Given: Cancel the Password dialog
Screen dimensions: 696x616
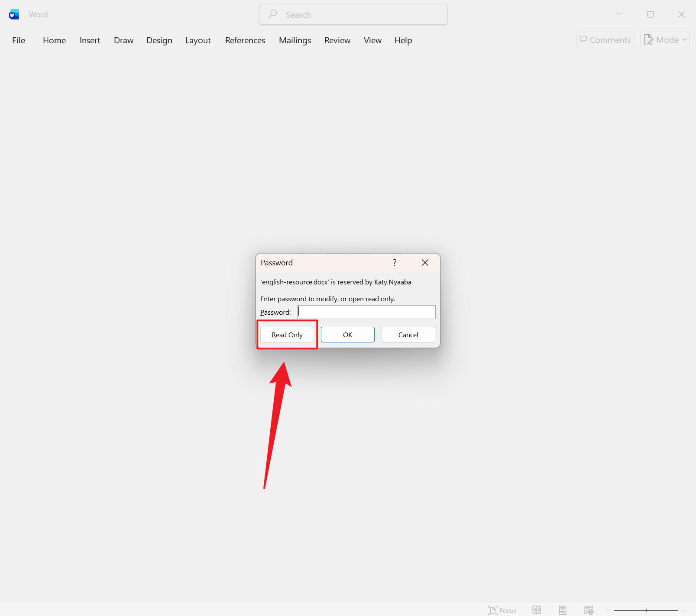Looking at the screenshot, I should pyautogui.click(x=408, y=334).
